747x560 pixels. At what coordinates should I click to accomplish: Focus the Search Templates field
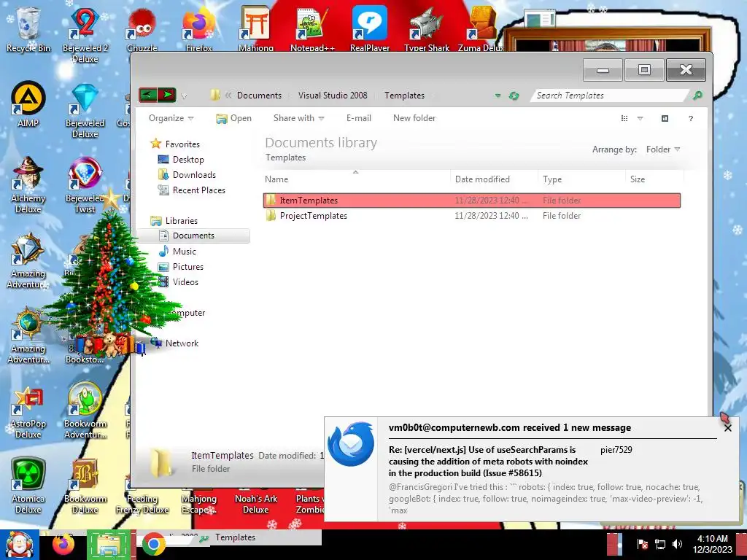point(610,96)
